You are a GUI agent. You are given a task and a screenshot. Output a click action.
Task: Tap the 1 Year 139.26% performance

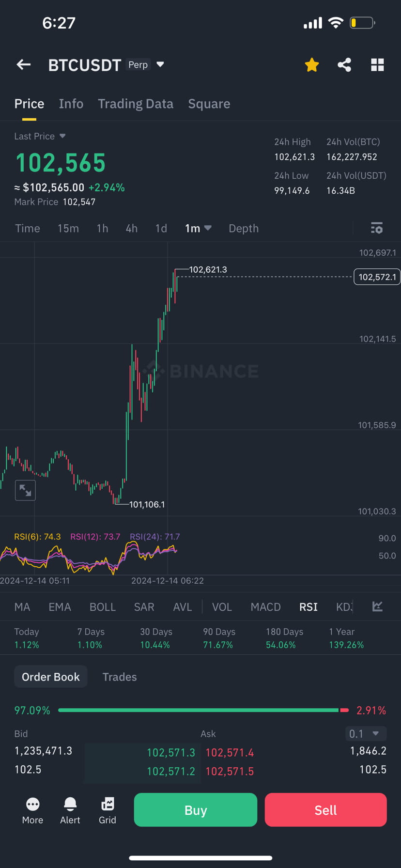click(x=346, y=638)
